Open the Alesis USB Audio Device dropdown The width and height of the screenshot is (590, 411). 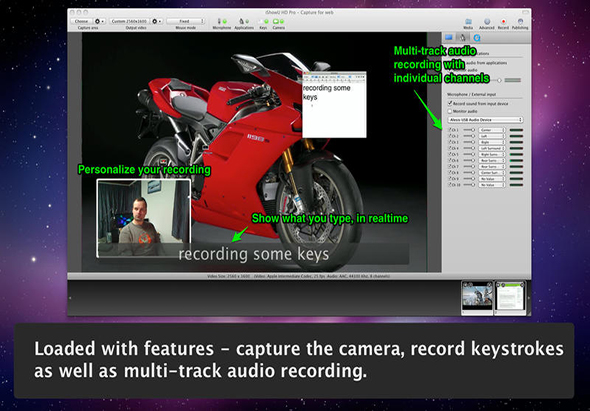[x=485, y=120]
